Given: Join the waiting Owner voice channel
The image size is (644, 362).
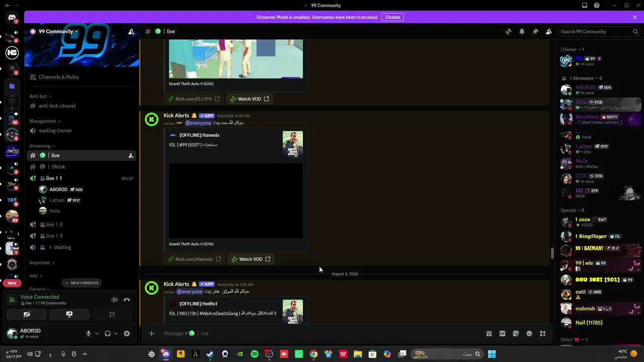Looking at the screenshot, I should [82, 131].
